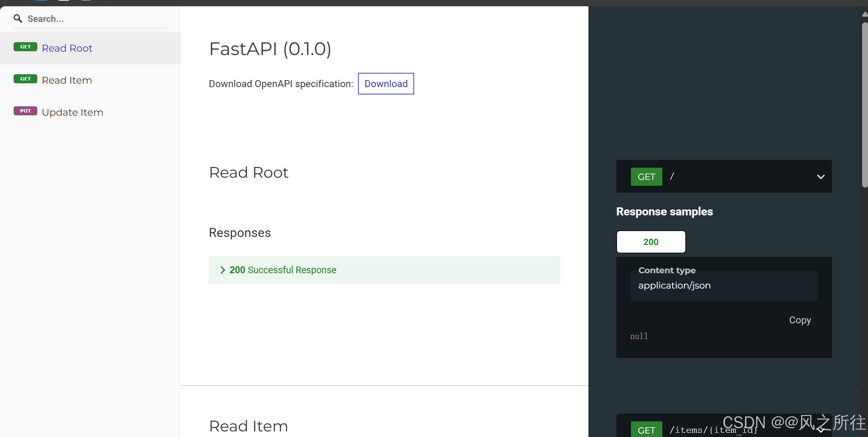Screen dimensions: 868x437
Task: Click the Responses subheading
Action: [239, 233]
